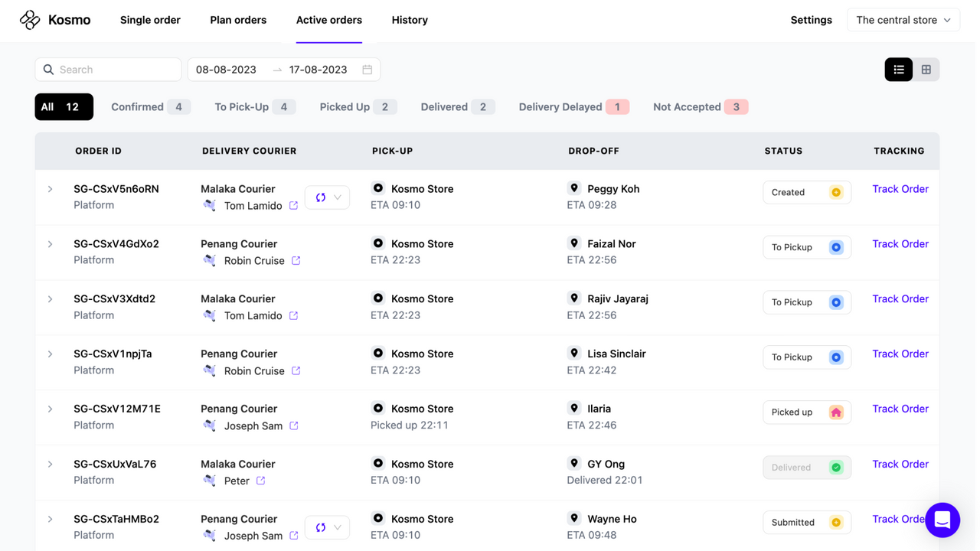Track Order for SG-CSxV12M71E
The width and height of the screenshot is (980, 551).
pos(900,409)
